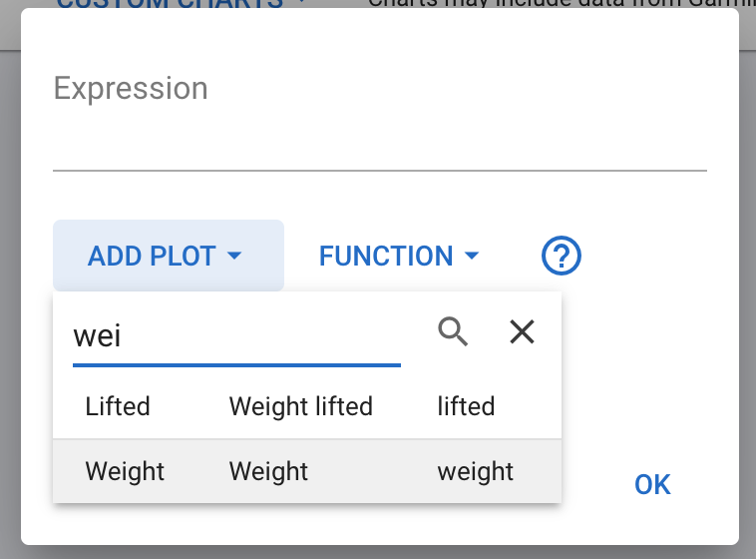Viewport: 756px width, 559px height.
Task: Click the 'Expression' placeholder label
Action: pyautogui.click(x=131, y=88)
